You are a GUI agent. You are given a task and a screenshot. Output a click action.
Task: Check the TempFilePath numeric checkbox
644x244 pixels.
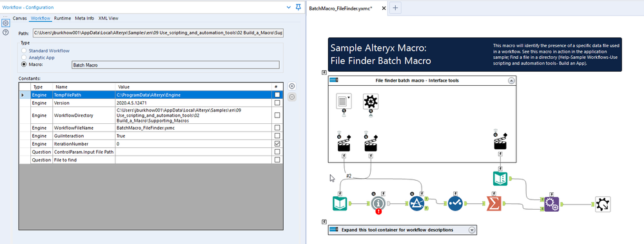tap(277, 95)
